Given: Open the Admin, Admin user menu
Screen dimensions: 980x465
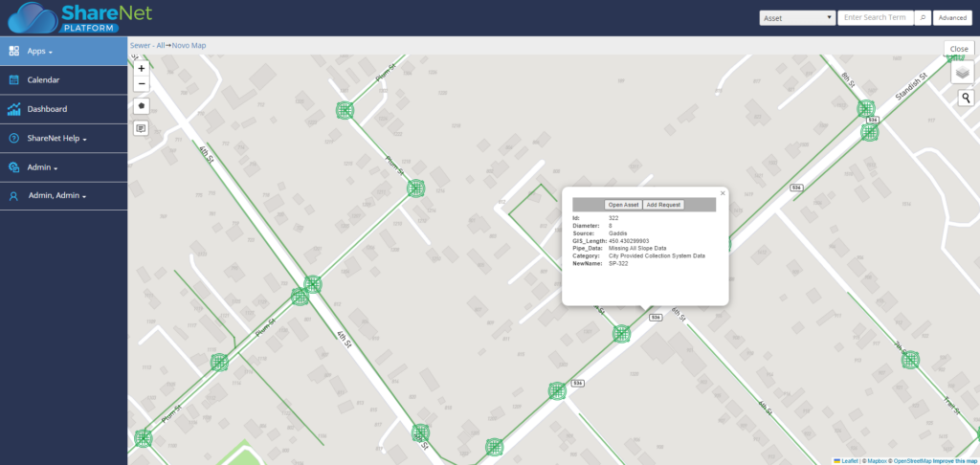Looking at the screenshot, I should tap(64, 195).
